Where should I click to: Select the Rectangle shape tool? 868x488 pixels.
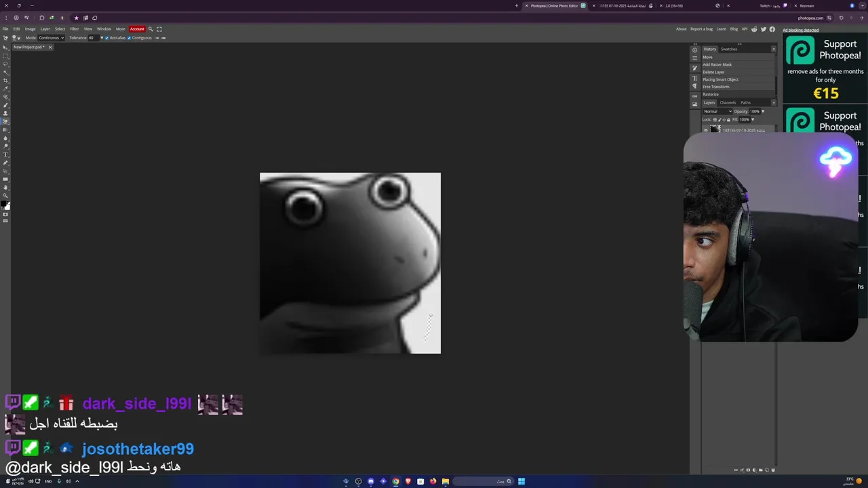[x=5, y=179]
